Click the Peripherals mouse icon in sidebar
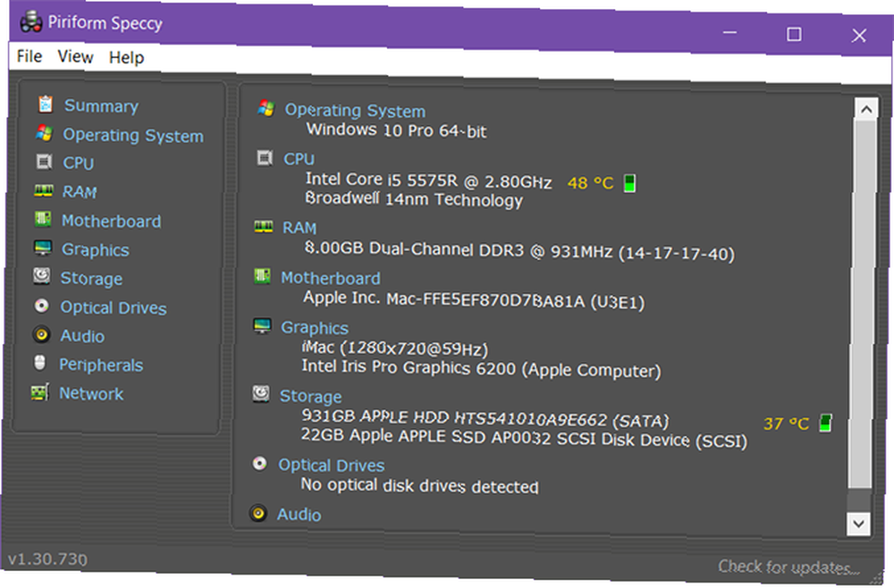This screenshot has width=894, height=588. 40,363
